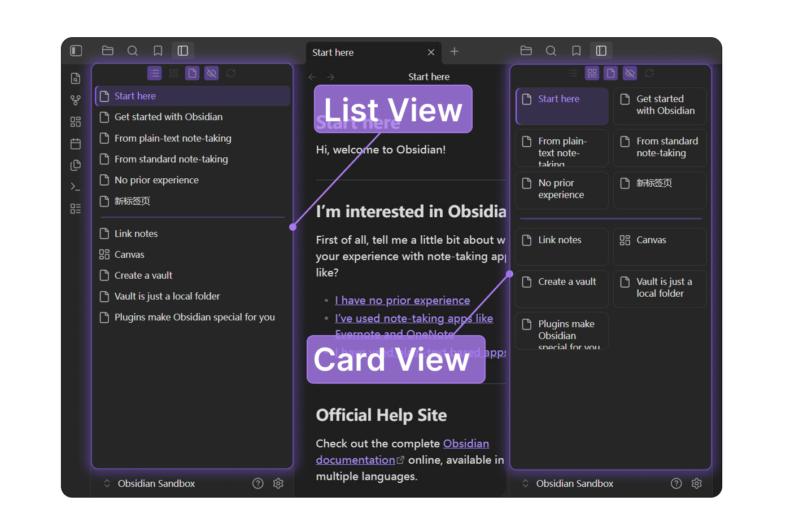Open the 'No prior experience' card
Image resolution: width=799 pixels, height=532 pixels.
[x=562, y=190]
